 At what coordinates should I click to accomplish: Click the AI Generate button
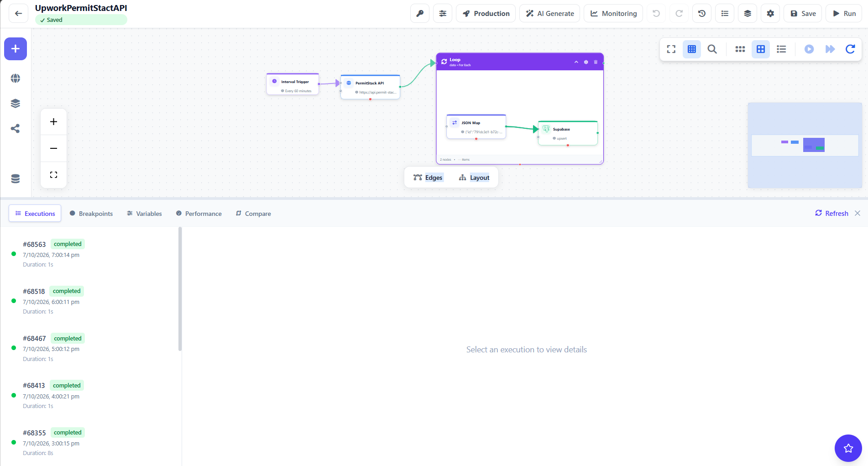(x=550, y=14)
